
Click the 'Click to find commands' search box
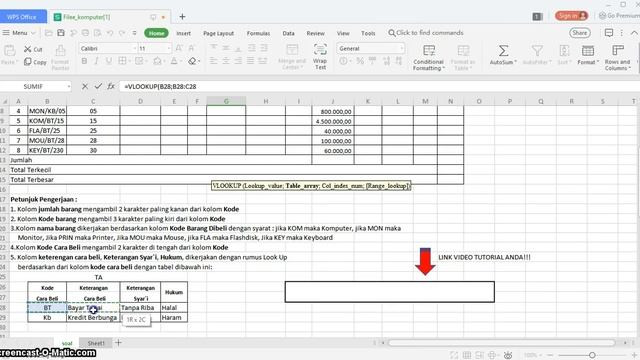(x=426, y=33)
